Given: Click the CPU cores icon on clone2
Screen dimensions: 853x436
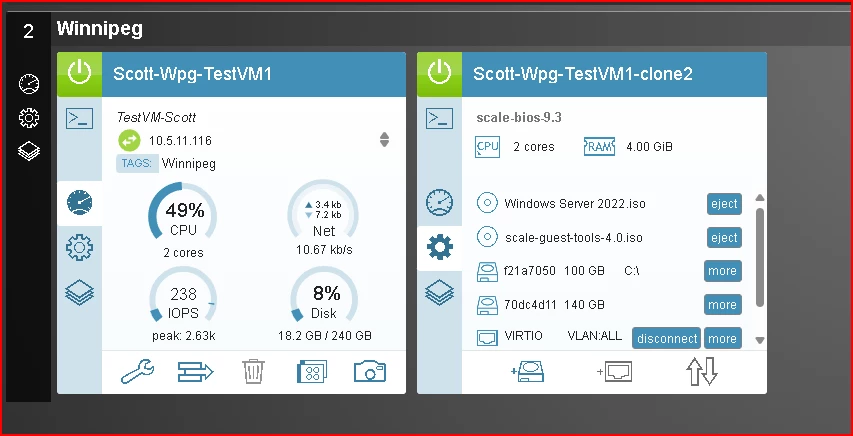Looking at the screenshot, I should coord(487,146).
